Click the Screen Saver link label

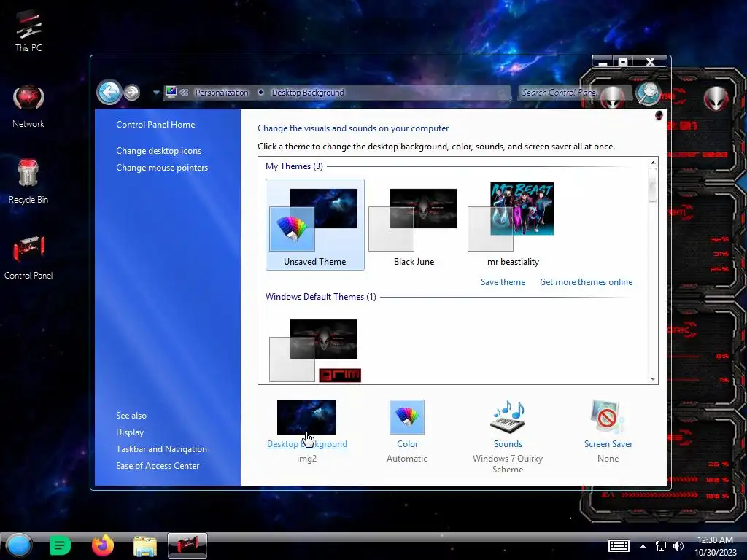coord(608,444)
